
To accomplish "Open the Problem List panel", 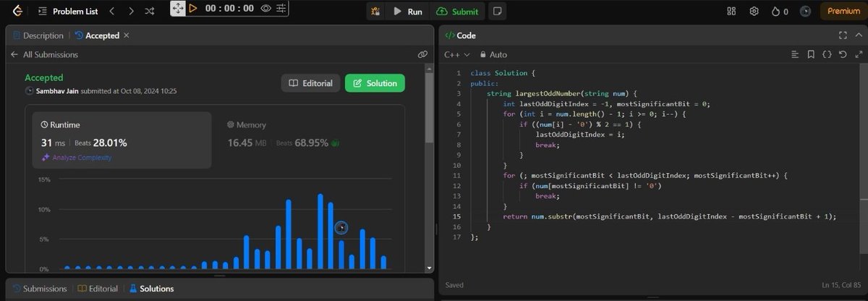I will click(x=67, y=12).
